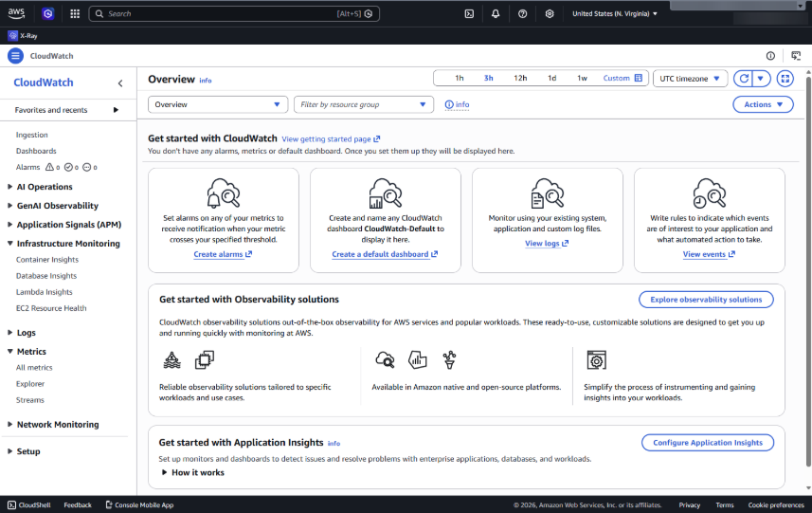Open the Create alarms link

[x=223, y=254]
